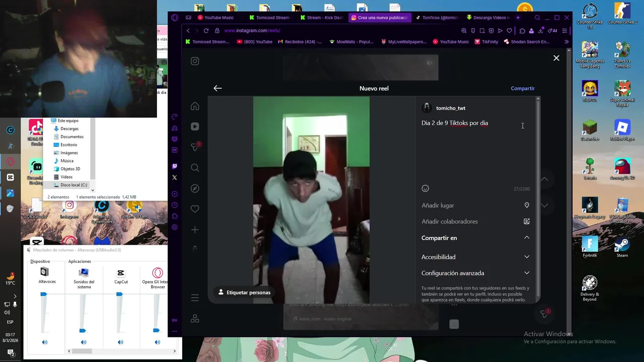
Task: Open Fortnite desktop icon
Action: [x=590, y=247]
